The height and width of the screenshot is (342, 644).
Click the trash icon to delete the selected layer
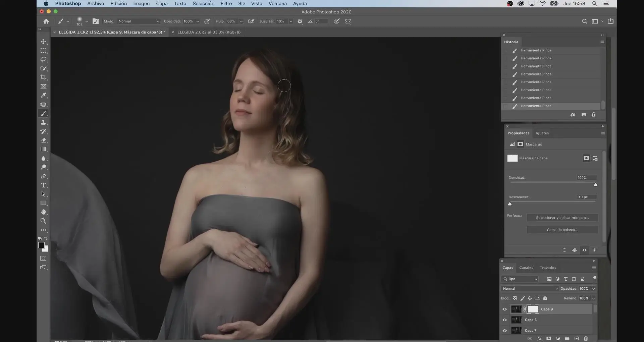click(586, 339)
